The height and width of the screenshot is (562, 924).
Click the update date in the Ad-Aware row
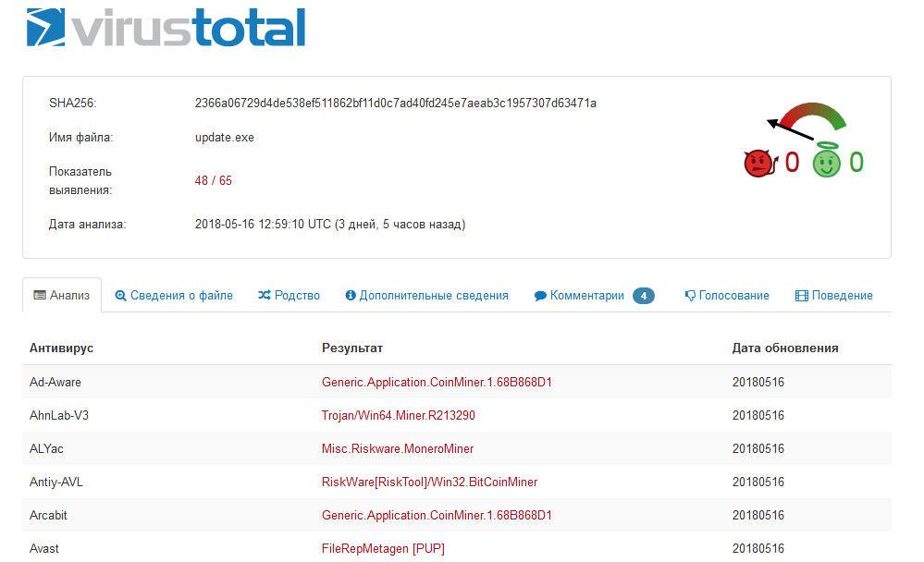(x=758, y=382)
